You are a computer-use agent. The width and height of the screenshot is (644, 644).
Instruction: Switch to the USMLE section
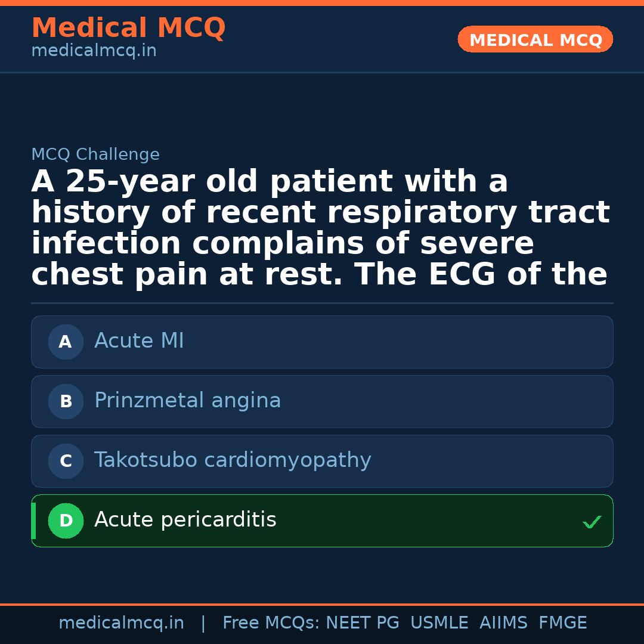click(x=439, y=622)
